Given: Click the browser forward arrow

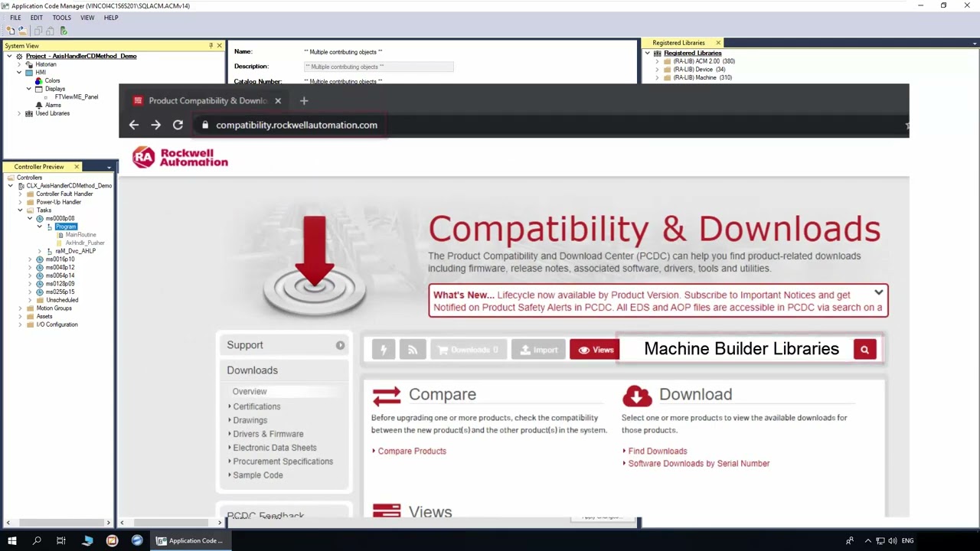Looking at the screenshot, I should [156, 125].
